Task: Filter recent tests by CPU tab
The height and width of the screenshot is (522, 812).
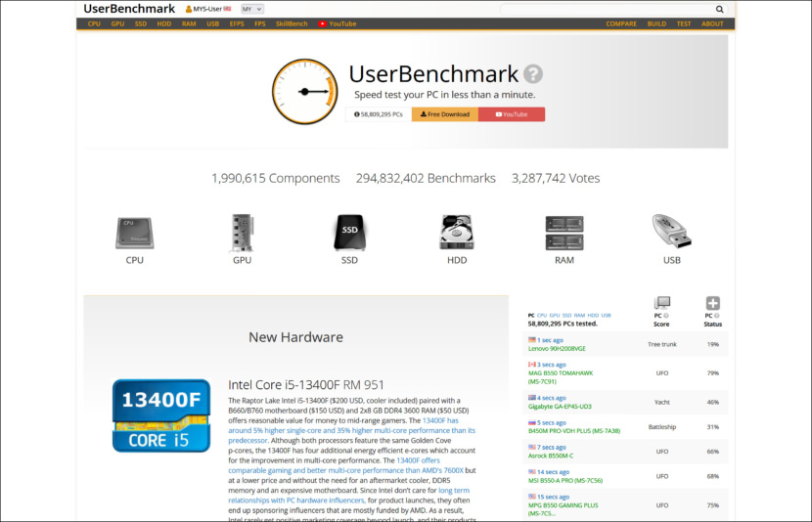Action: (x=542, y=315)
